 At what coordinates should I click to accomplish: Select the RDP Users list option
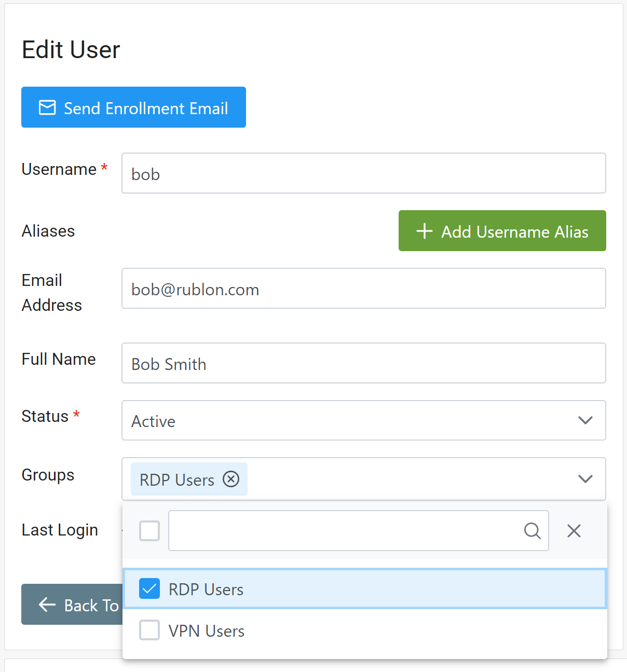363,589
